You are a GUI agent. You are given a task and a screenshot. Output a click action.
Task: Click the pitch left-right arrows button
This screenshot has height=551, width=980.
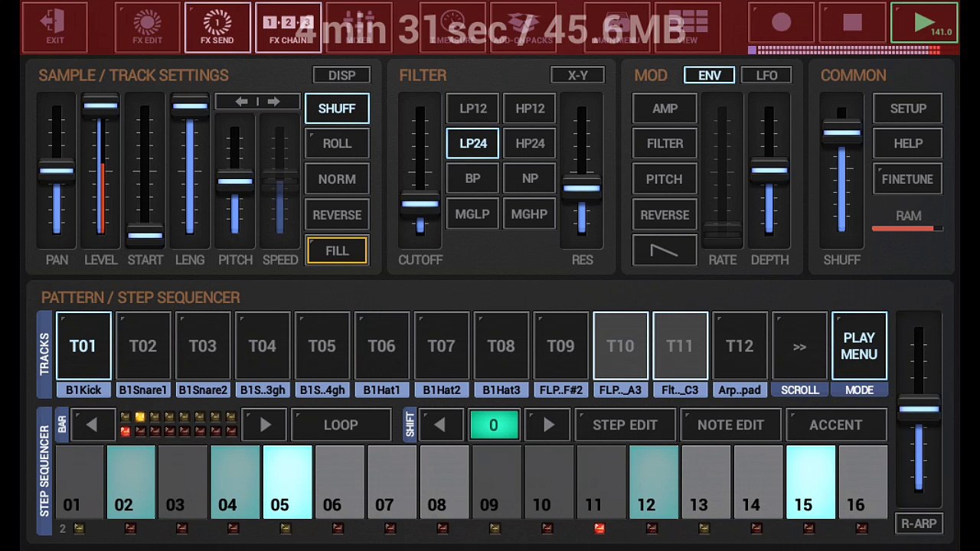tap(257, 102)
